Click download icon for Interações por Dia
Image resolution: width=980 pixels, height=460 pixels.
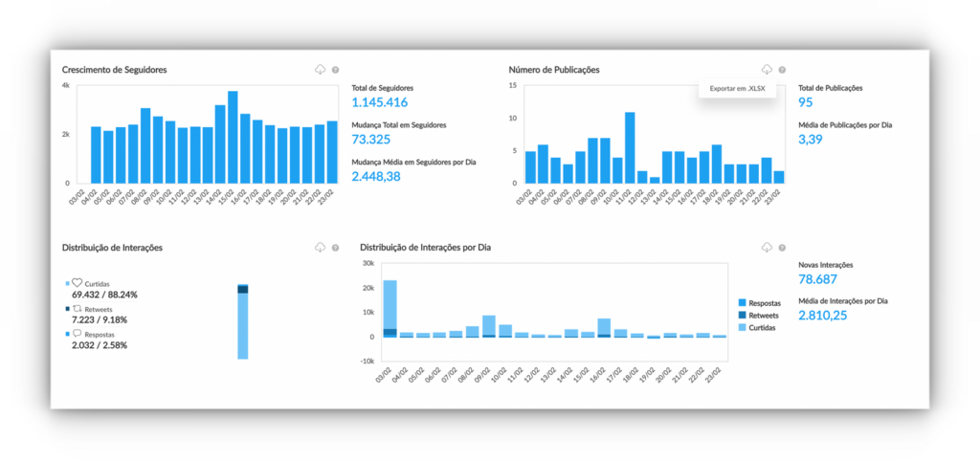[767, 248]
